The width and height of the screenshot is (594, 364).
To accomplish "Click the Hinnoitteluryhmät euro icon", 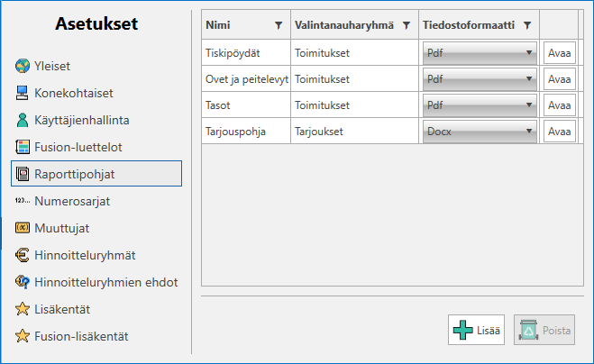I will pos(23,255).
